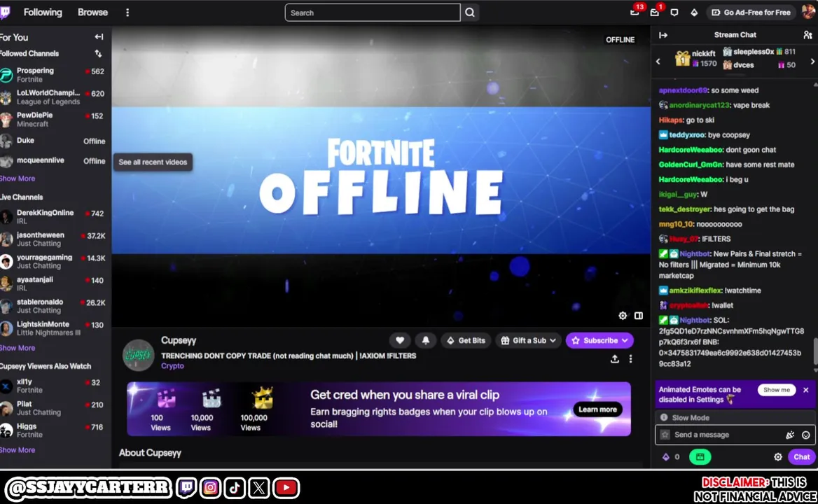Screen dimensions: 818x504
Task: Toggle theatre mode on the player
Action: [x=639, y=316]
